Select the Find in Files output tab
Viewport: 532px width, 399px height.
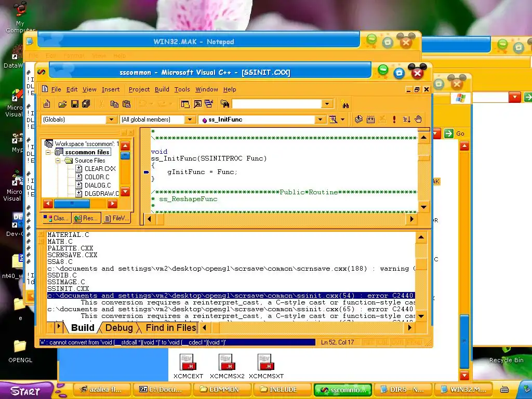[170, 327]
